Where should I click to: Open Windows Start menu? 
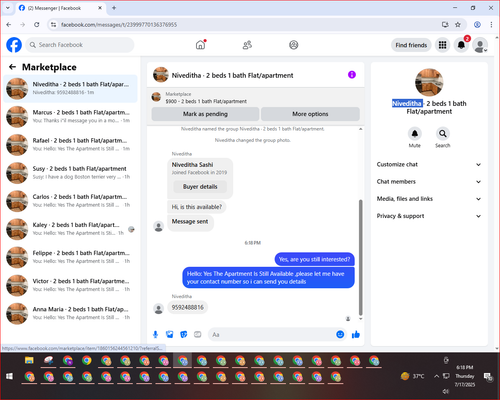pos(9,376)
